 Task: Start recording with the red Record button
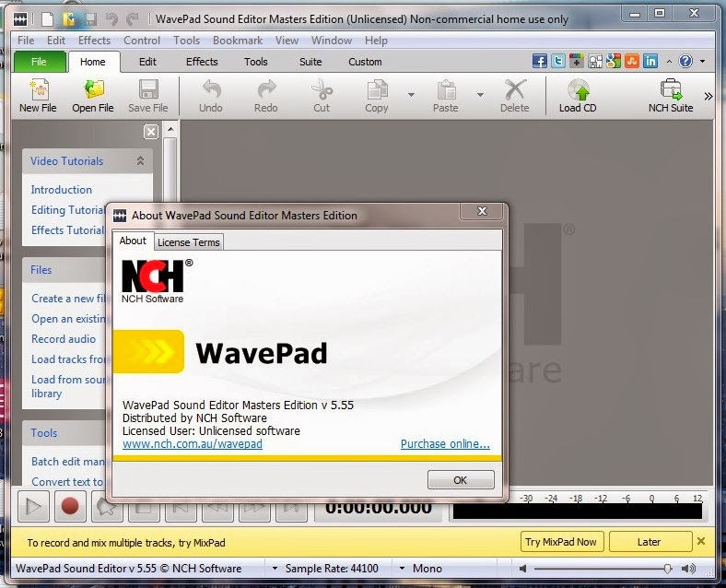[70, 506]
